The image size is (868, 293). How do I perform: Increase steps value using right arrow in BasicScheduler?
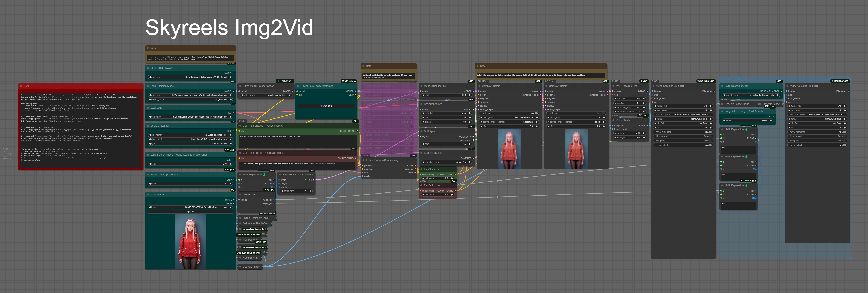470,118
